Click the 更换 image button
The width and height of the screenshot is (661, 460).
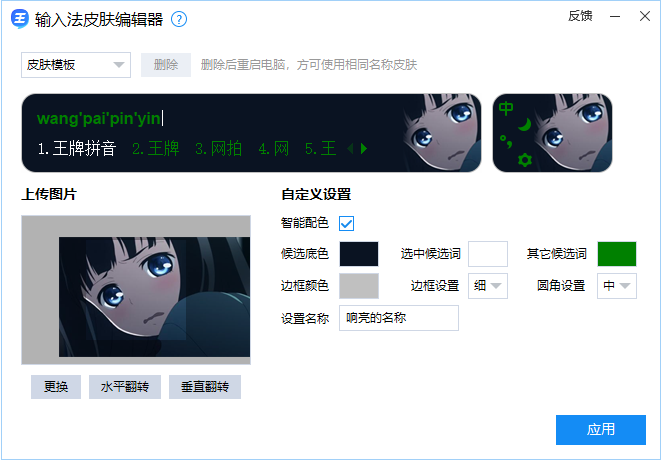(56, 387)
